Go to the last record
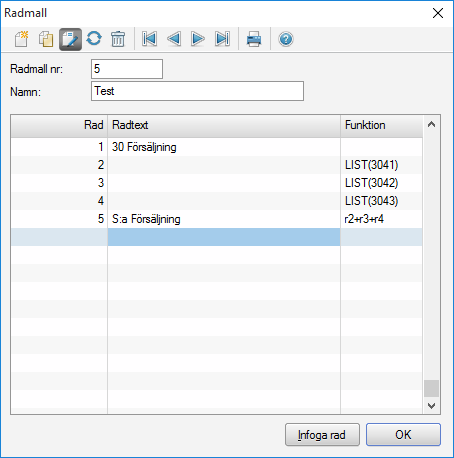The image size is (454, 458). click(x=222, y=39)
